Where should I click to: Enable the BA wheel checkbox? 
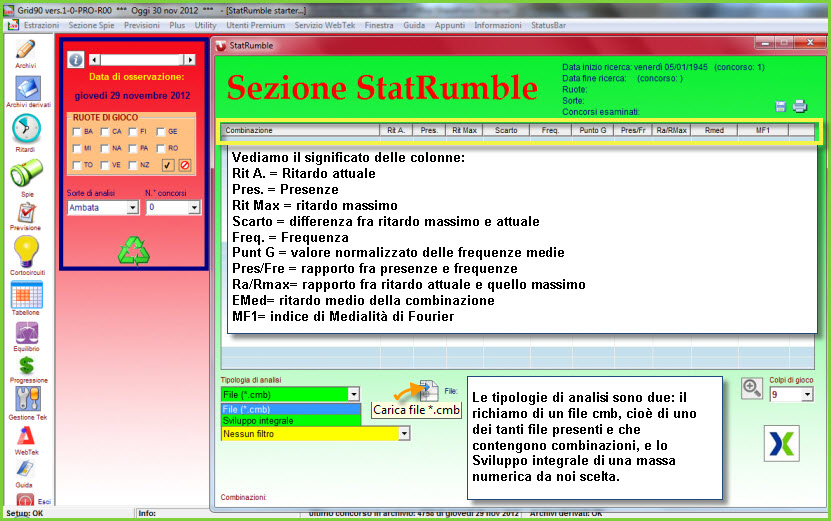[74, 132]
